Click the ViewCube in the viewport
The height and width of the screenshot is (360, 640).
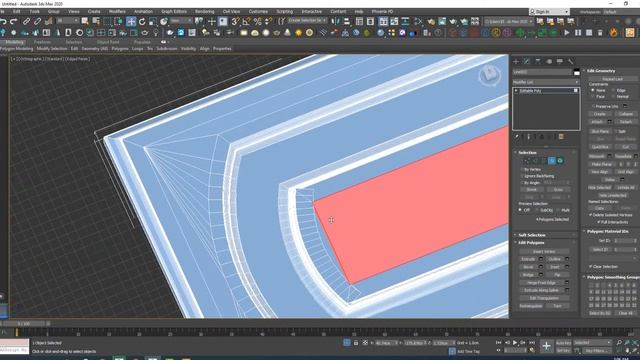coord(489,75)
